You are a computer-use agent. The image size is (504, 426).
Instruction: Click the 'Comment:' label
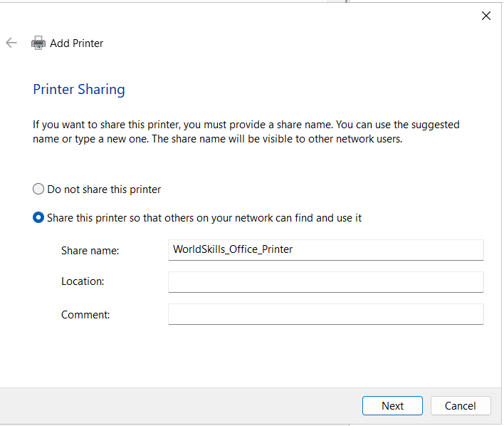click(85, 315)
